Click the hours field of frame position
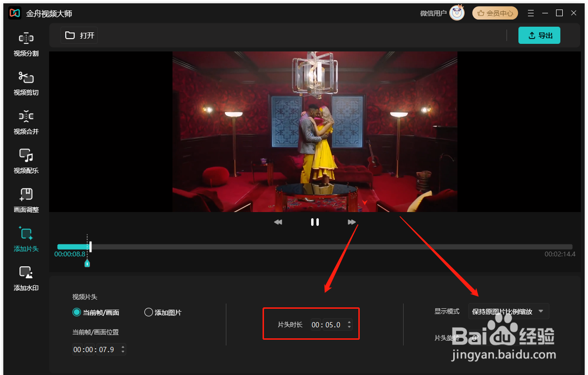Image resolution: width=588 pixels, height=375 pixels. click(77, 350)
